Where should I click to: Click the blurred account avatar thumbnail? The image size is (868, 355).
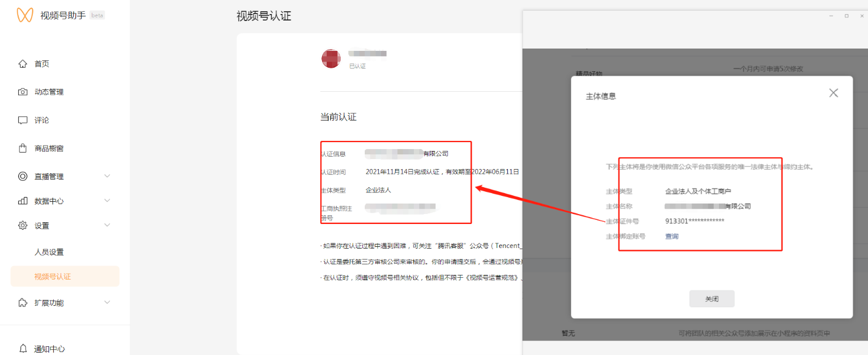(x=331, y=58)
